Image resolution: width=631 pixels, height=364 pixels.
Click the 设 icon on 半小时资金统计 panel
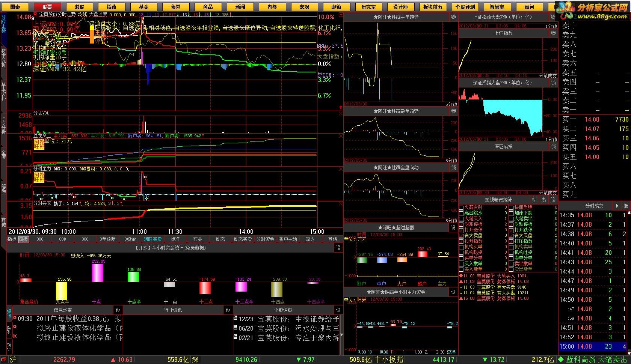click(x=338, y=248)
